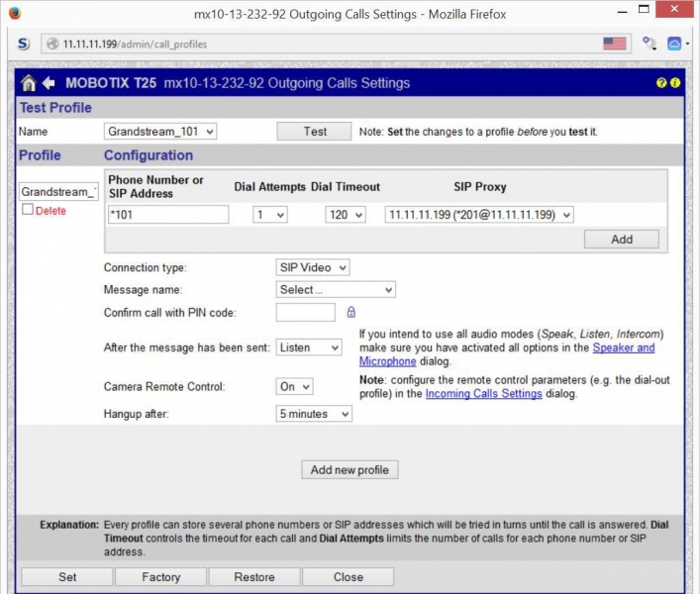Click the Close button at the bottom
Viewport: 700px width, 594px height.
coord(349,577)
